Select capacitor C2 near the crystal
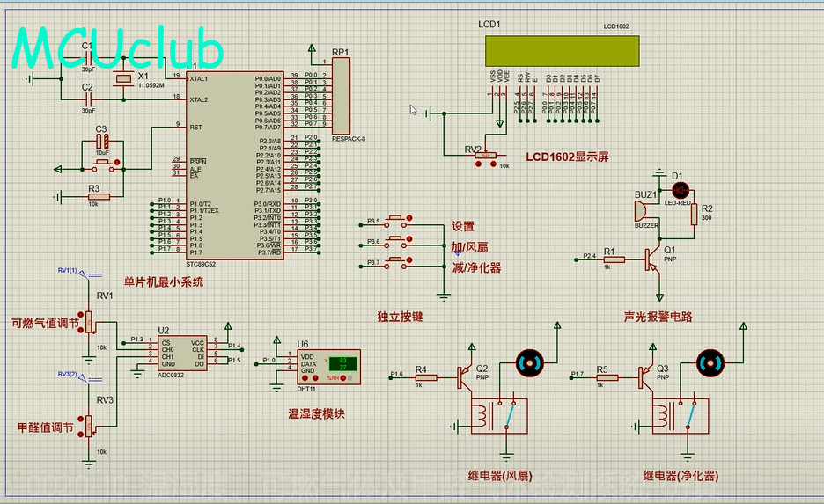Image resolution: width=824 pixels, height=504 pixels. tap(88, 99)
